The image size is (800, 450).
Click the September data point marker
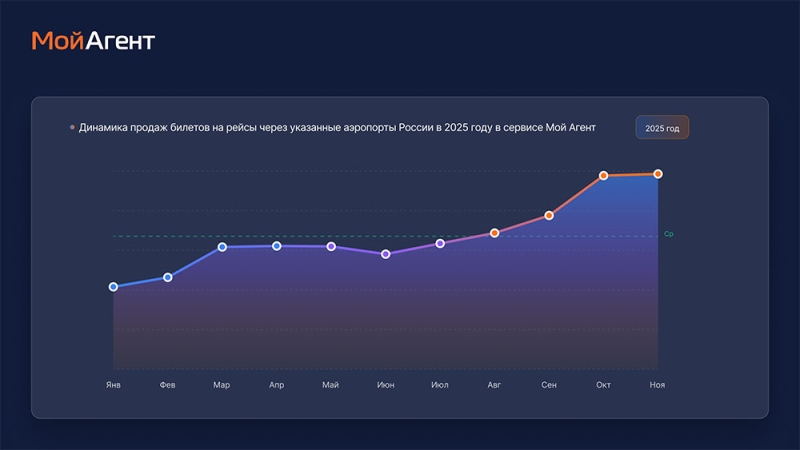(x=549, y=215)
